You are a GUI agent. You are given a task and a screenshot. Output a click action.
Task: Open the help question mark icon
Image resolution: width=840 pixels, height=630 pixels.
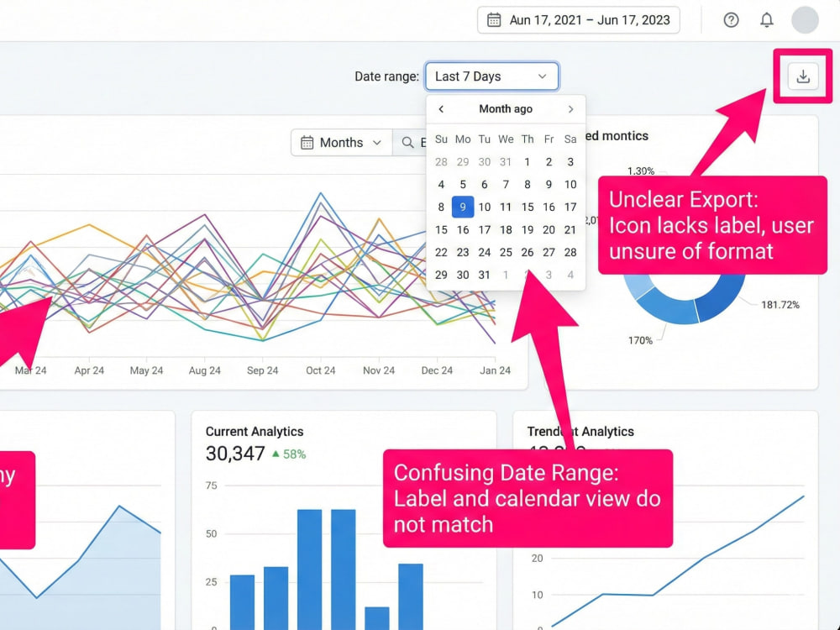(732, 20)
